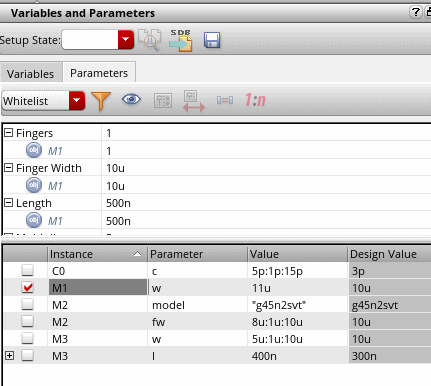Check the C0 capacitor parameter checkbox
431x386 pixels.
coord(27,270)
